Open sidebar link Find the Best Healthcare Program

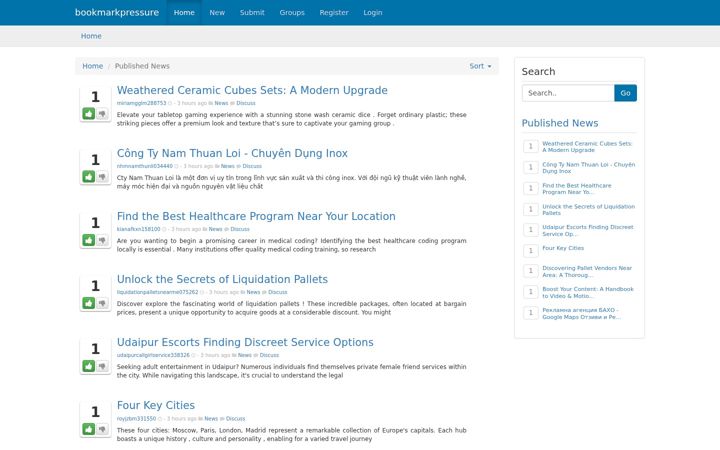click(x=577, y=189)
